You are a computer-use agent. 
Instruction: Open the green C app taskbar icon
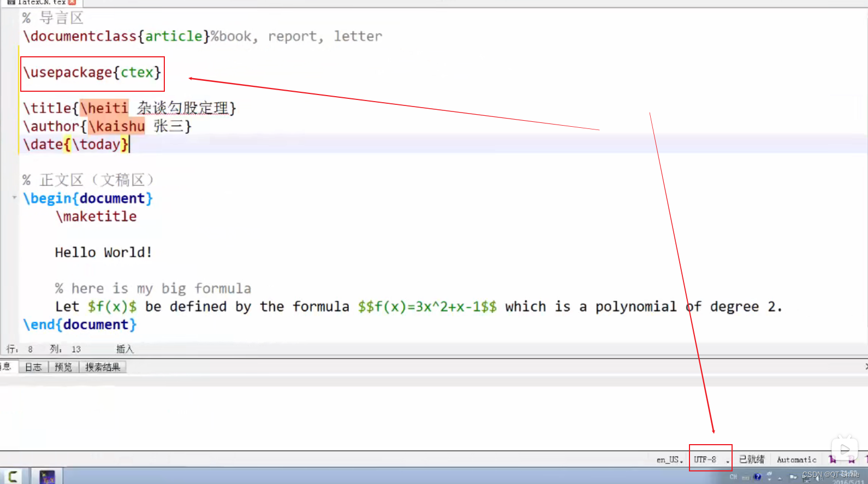(12, 476)
